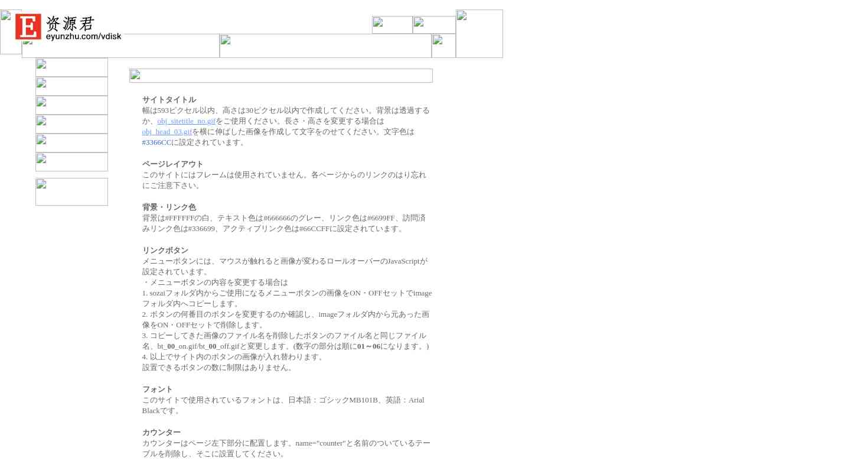
Task: Click the line 設置できるボタンの数に制限はありません
Action: (x=218, y=368)
